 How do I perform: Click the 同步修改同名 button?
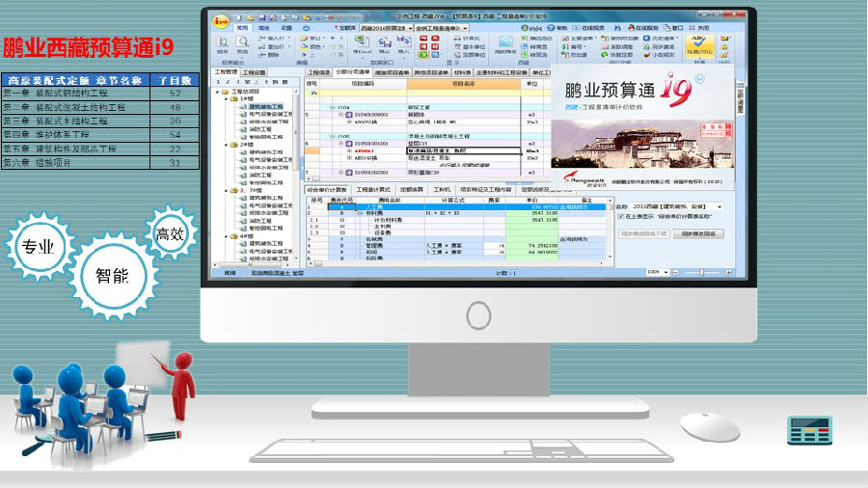point(698,233)
